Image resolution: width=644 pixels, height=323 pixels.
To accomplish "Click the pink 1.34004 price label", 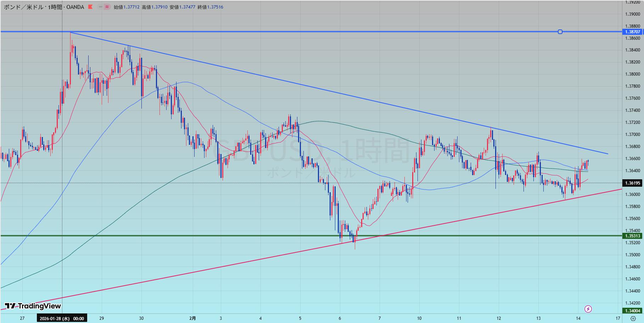I will [x=633, y=311].
